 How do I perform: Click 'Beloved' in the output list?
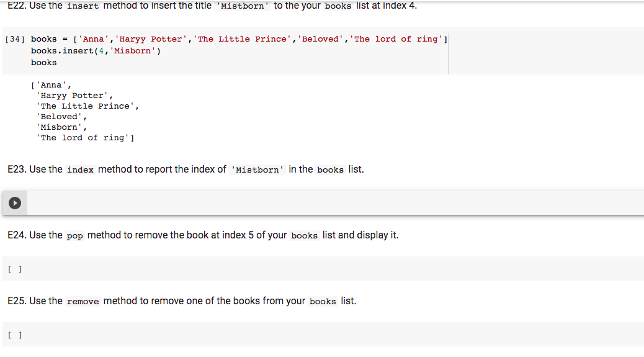61,117
